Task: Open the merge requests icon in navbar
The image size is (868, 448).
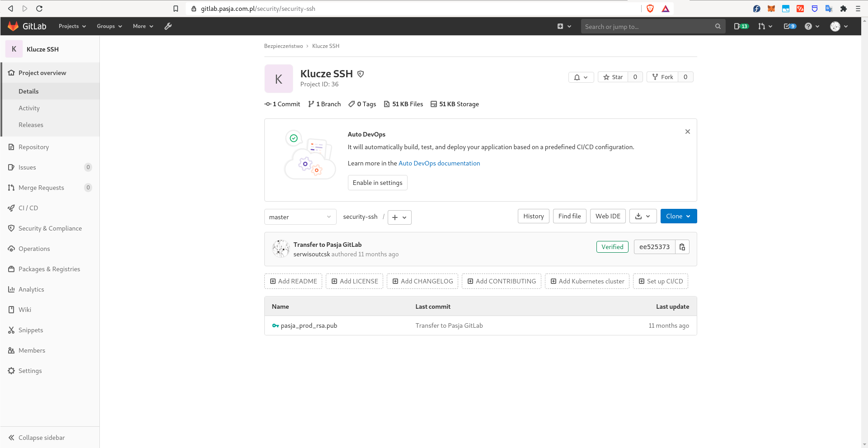Action: tap(765, 26)
